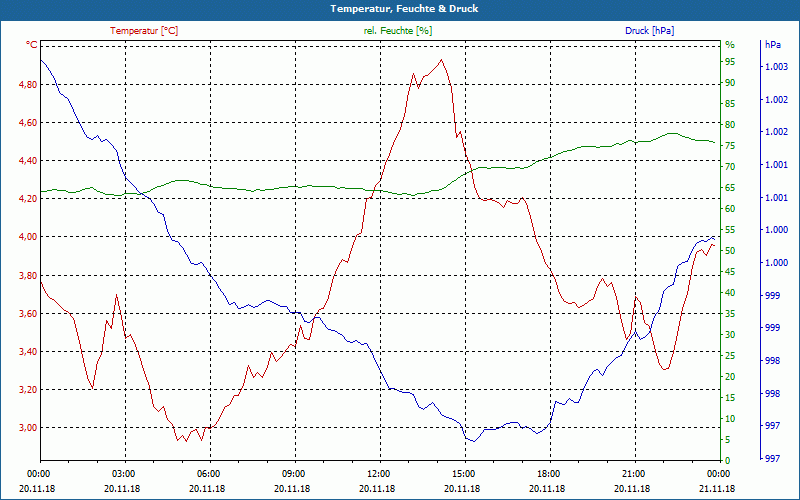Select the blue Druck [hPa] legend label
The height and width of the screenshot is (500, 800).
pos(649,31)
